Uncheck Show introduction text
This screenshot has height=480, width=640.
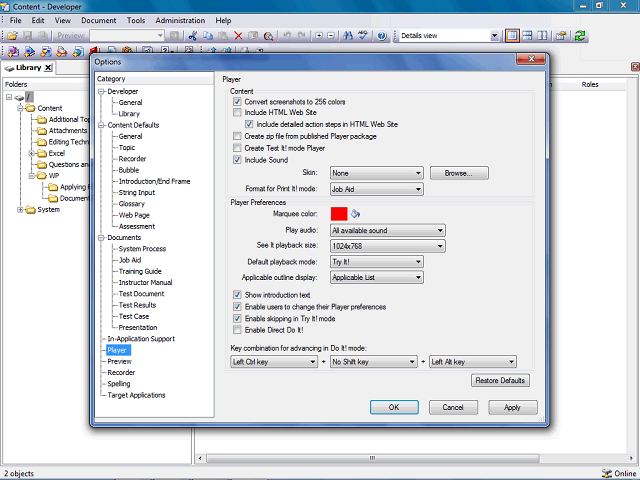pyautogui.click(x=237, y=295)
